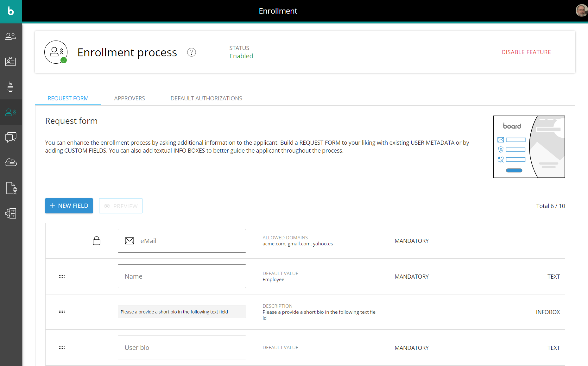The height and width of the screenshot is (366, 588).
Task: Click the NEW FIELD button
Action: 69,206
